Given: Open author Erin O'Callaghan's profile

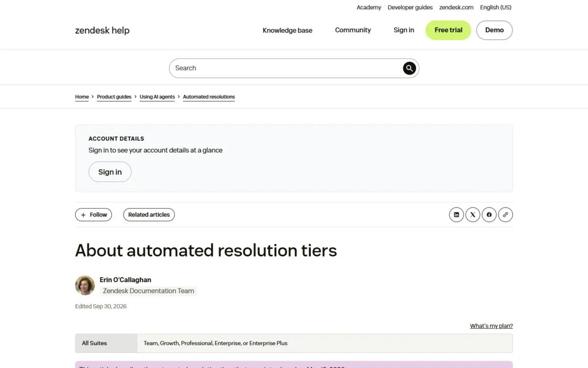Looking at the screenshot, I should pos(125,280).
